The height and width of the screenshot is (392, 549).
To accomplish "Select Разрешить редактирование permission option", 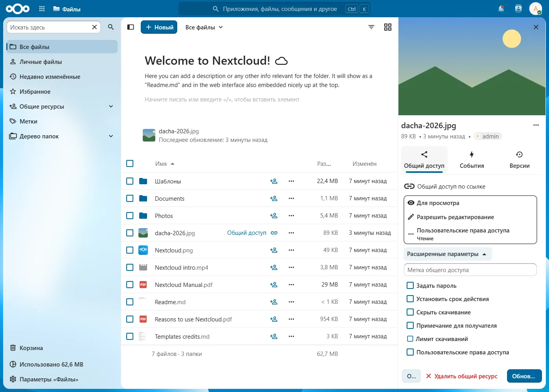I will [470, 217].
